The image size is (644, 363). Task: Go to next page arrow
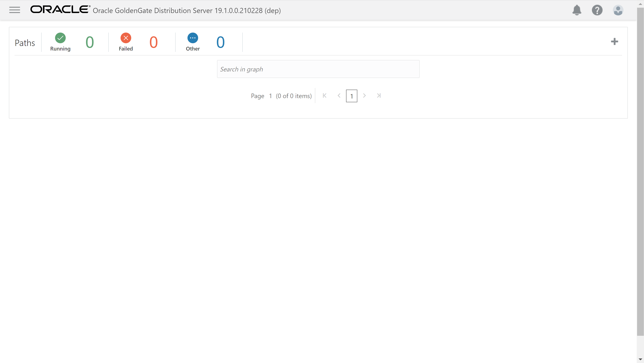pos(364,96)
